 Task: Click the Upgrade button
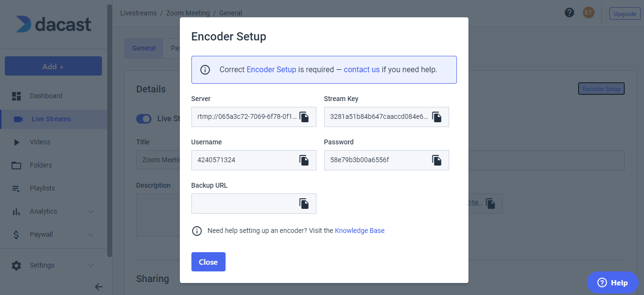tap(625, 14)
